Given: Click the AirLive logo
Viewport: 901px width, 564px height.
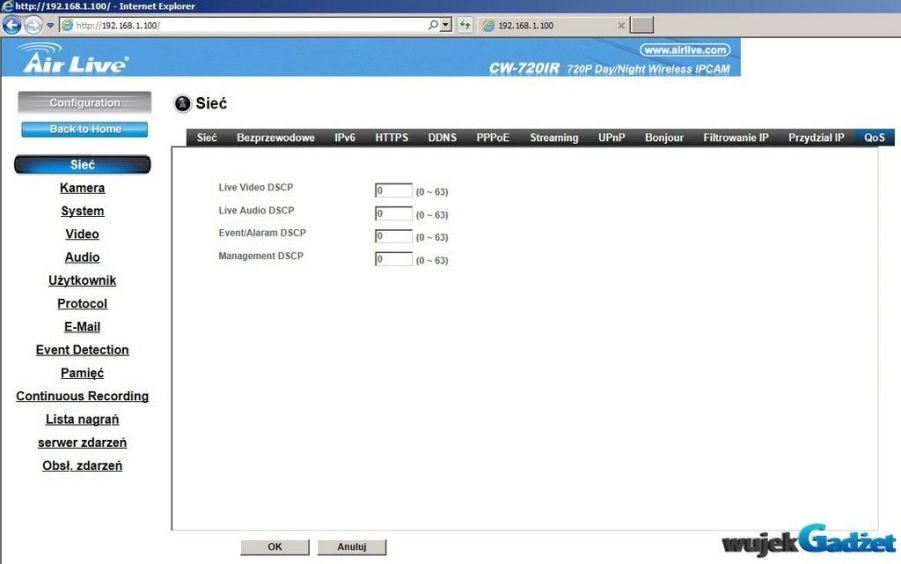Looking at the screenshot, I should click(73, 60).
